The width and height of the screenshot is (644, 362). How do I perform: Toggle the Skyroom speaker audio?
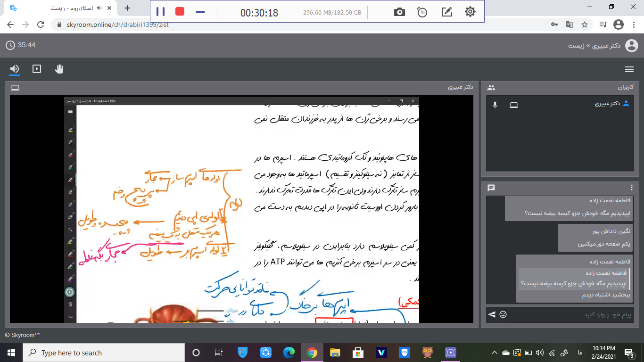[x=15, y=69]
